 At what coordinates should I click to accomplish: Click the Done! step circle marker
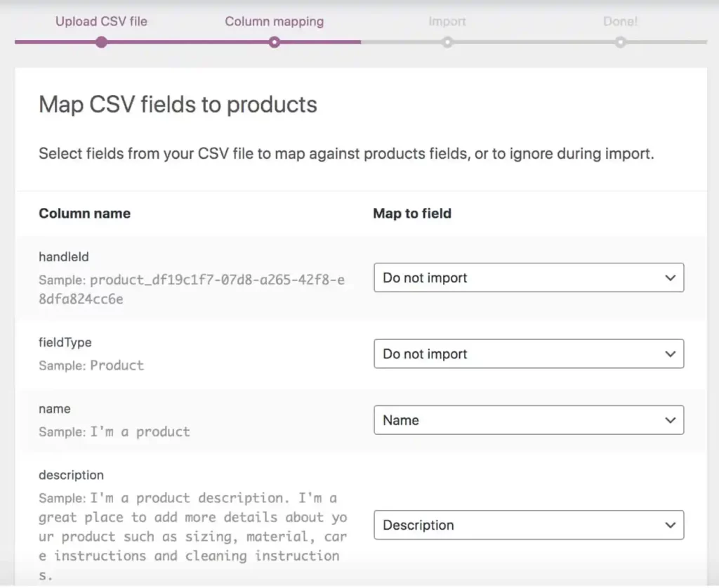(x=620, y=42)
